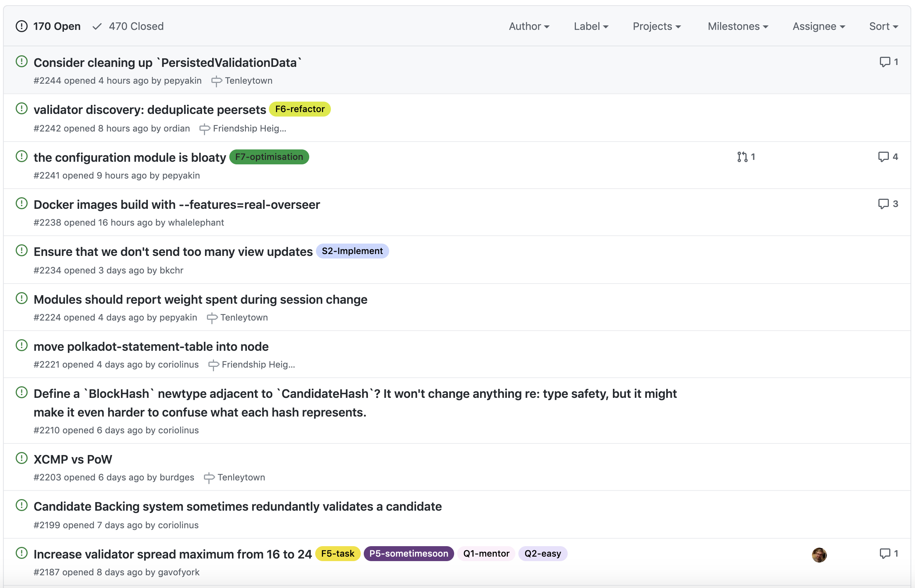Show the 170 Open issues

pos(49,27)
